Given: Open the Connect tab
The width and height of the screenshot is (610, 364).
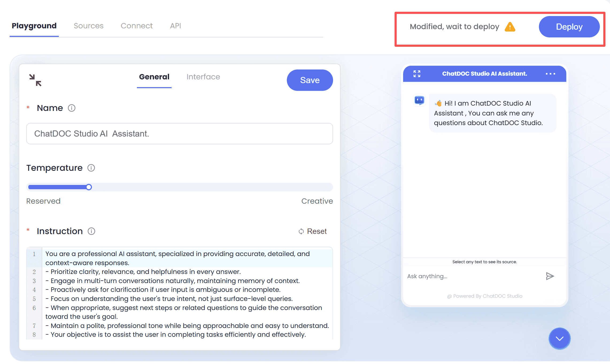Looking at the screenshot, I should click(137, 26).
